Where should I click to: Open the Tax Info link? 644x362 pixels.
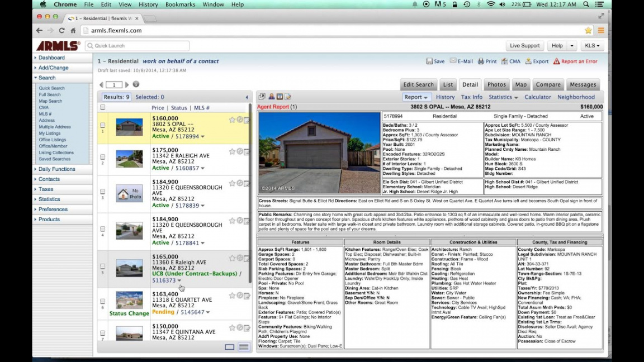[471, 97]
